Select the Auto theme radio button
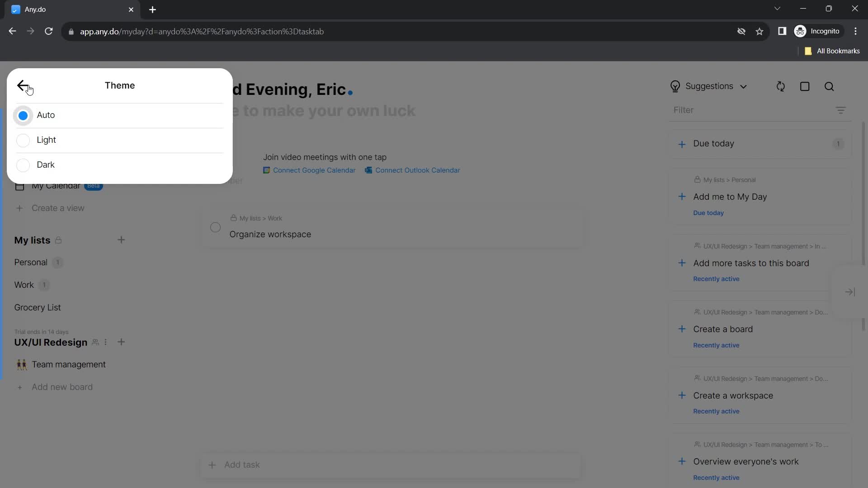 (22, 115)
